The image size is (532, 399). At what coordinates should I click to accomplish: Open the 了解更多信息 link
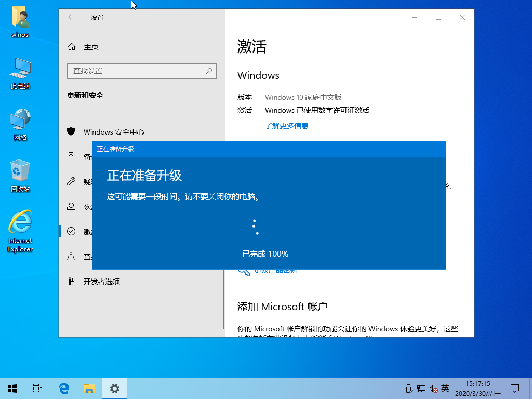[x=287, y=126]
